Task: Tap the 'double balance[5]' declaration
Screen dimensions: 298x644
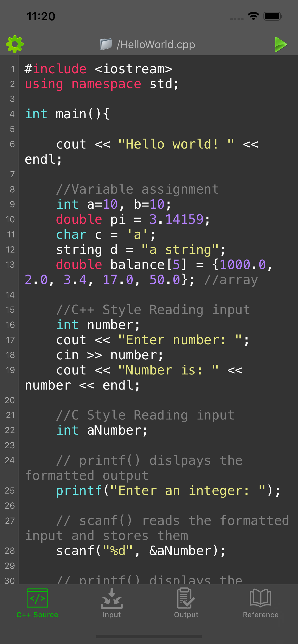Action: pyautogui.click(x=121, y=264)
